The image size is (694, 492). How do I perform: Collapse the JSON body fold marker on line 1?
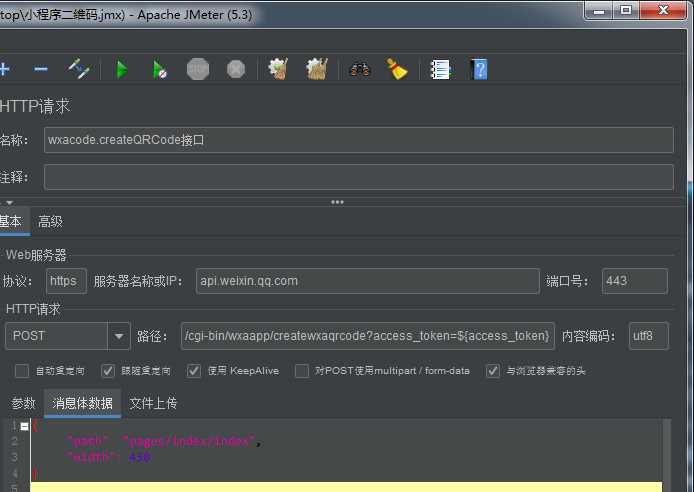coord(24,427)
